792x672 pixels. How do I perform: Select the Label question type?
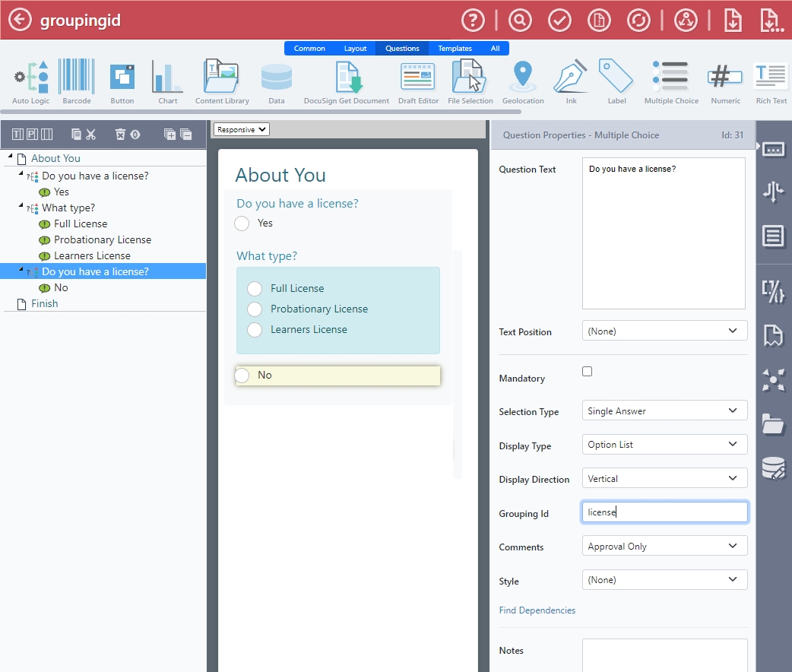click(616, 82)
